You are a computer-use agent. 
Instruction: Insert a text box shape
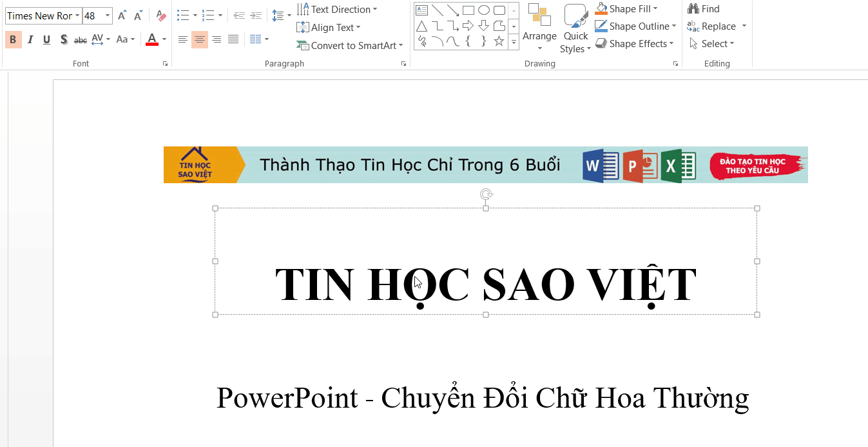[421, 10]
